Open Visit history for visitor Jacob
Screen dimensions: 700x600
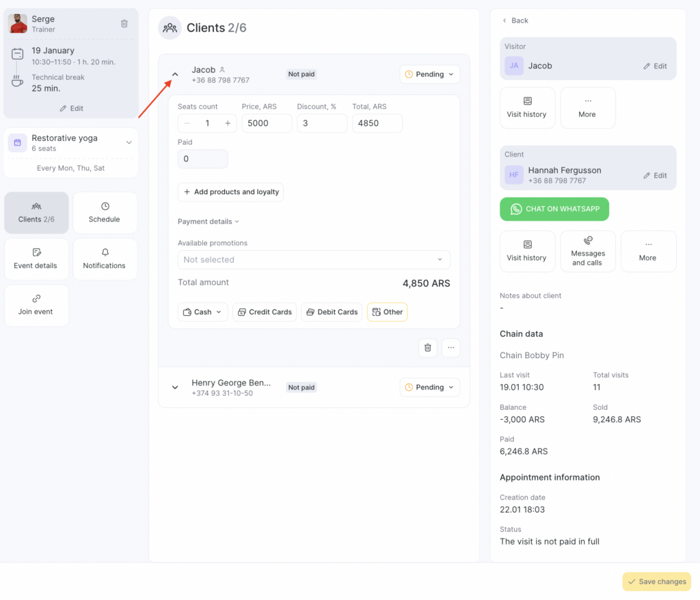point(527,108)
